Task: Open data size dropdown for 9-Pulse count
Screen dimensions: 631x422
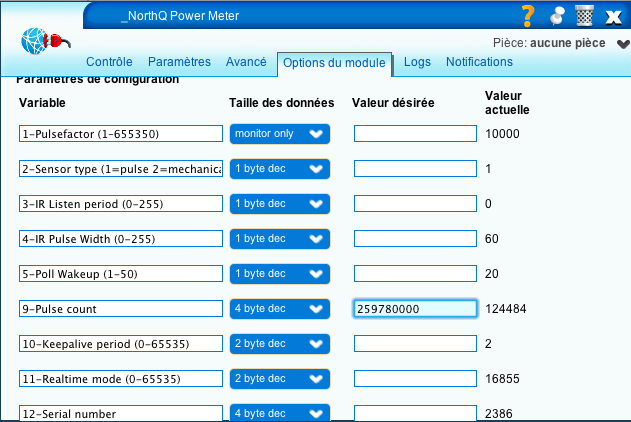Action: click(280, 309)
